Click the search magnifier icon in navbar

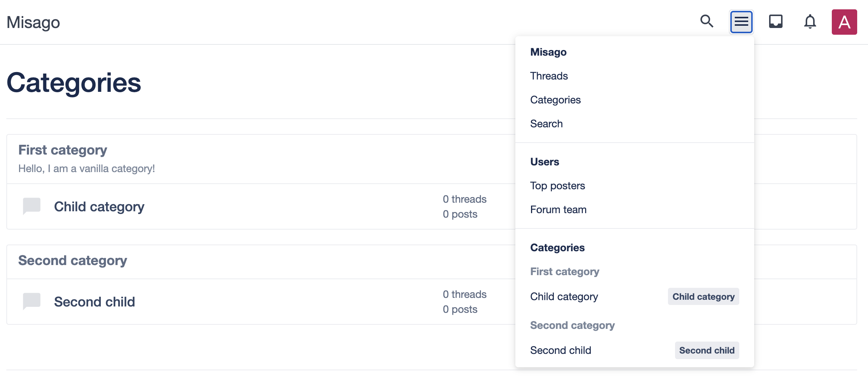click(706, 22)
